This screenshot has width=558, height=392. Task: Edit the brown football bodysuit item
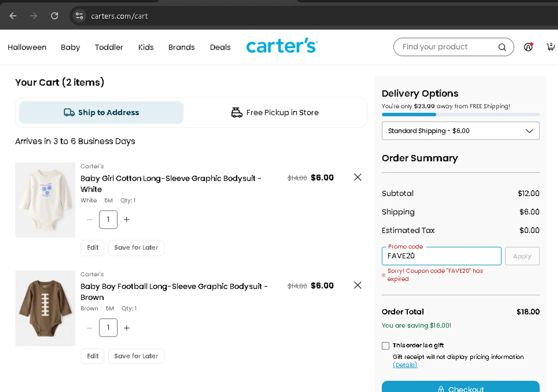tap(93, 356)
